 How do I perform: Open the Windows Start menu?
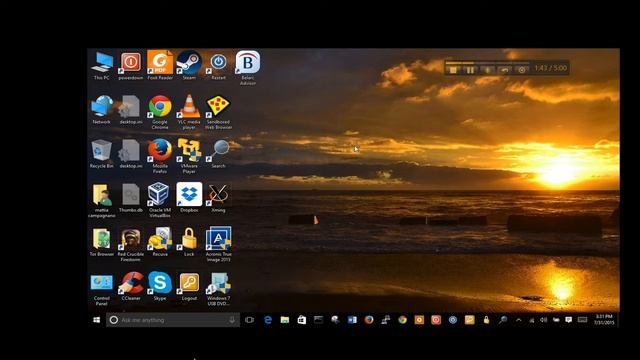pos(97,320)
